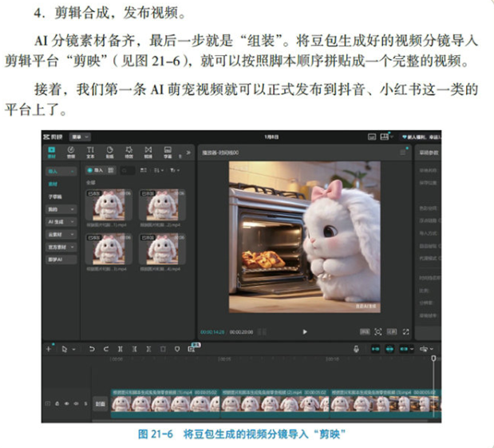Add a marker using the shield icon

coord(177,349)
